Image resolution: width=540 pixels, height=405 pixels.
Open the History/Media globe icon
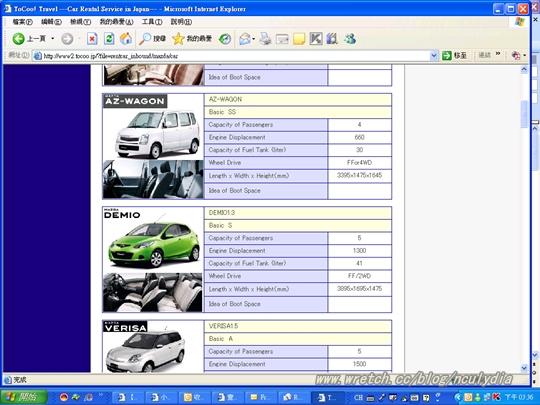225,39
